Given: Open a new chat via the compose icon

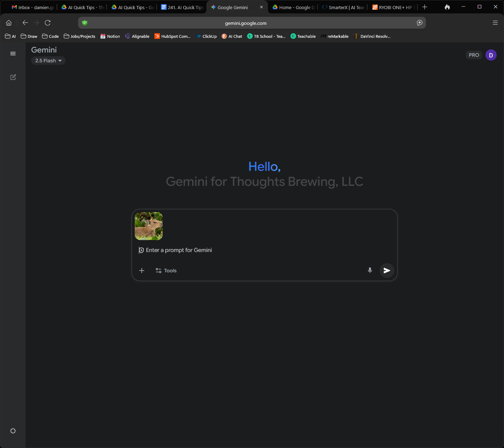Looking at the screenshot, I should coord(13,77).
